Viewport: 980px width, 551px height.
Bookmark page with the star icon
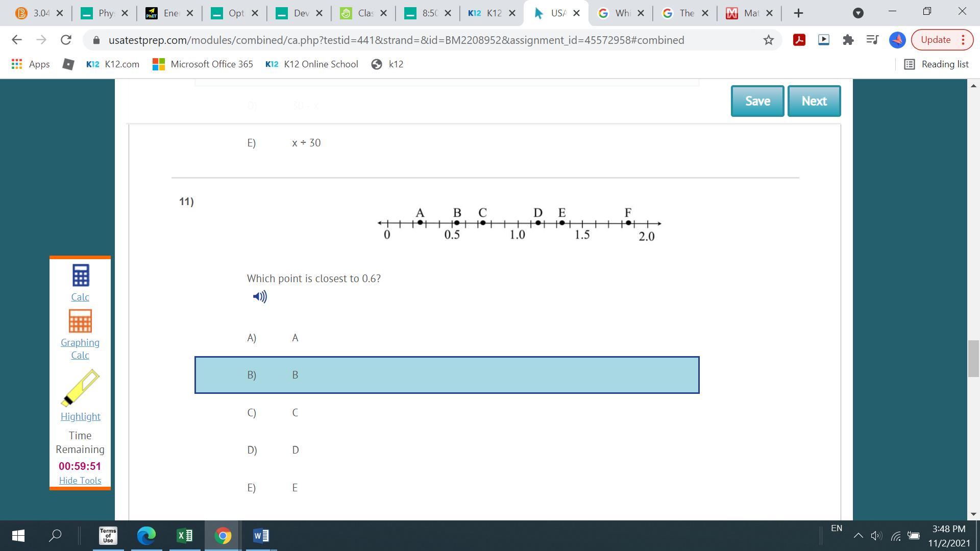(768, 40)
